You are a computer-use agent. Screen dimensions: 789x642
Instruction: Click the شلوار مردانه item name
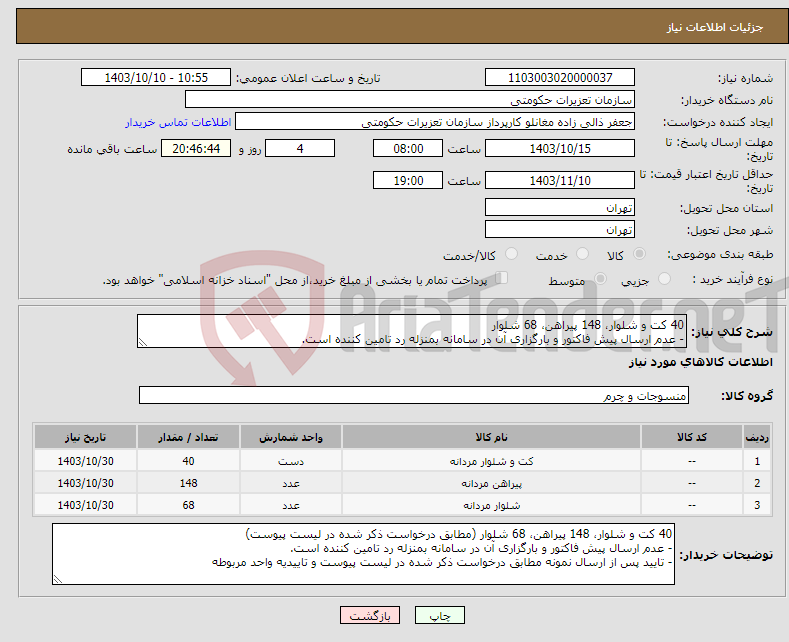[491, 506]
